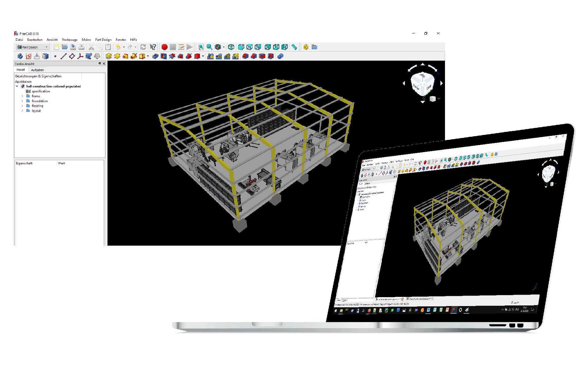Click the What's This help icon
Viewport: 588px width, 368px height.
(x=153, y=47)
